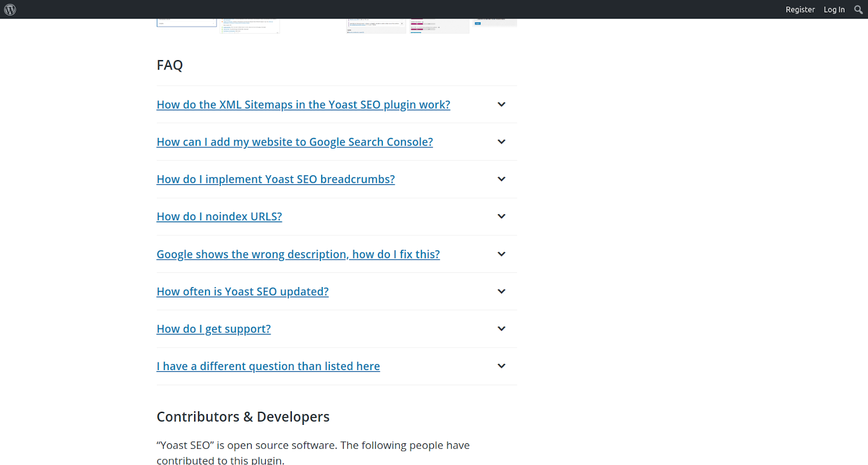Expand the Yoast SEO updated question chevron
Image resolution: width=868 pixels, height=465 pixels.
(x=501, y=291)
